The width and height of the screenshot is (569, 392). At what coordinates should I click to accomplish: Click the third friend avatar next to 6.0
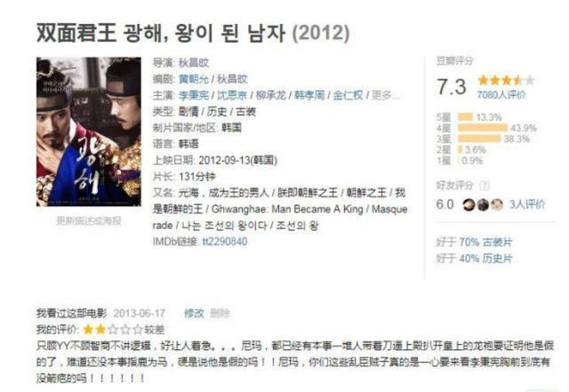497,205
